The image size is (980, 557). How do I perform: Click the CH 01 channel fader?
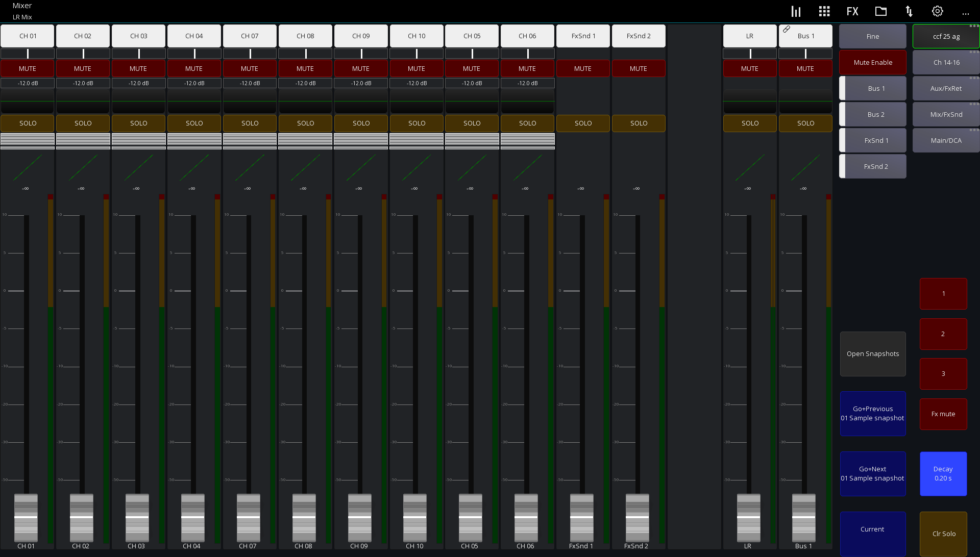coord(26,518)
